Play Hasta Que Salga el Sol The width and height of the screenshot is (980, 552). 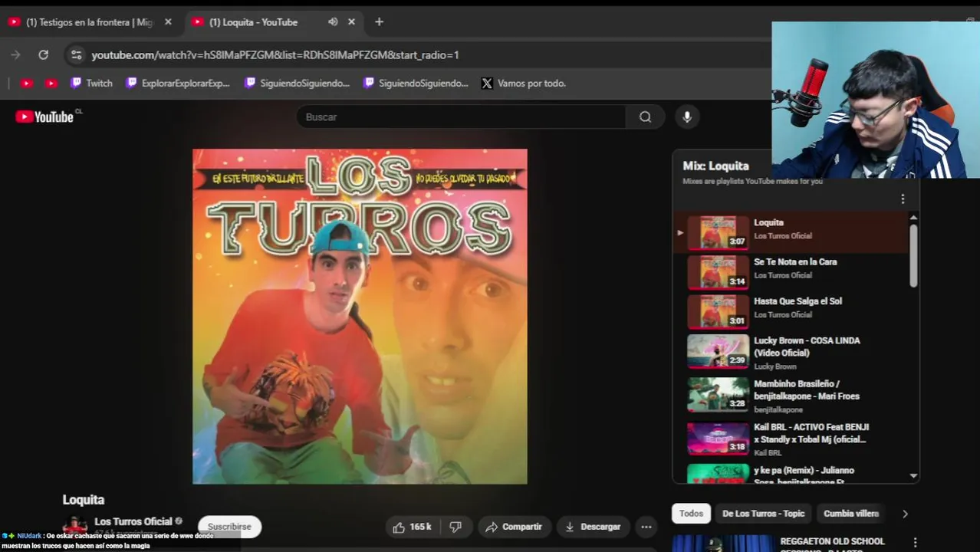coord(791,310)
